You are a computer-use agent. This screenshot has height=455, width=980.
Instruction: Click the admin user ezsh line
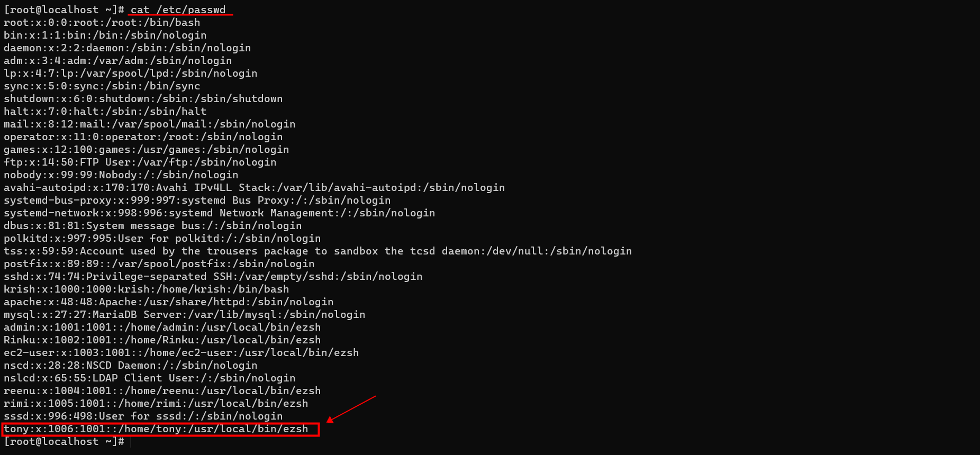tap(162, 327)
